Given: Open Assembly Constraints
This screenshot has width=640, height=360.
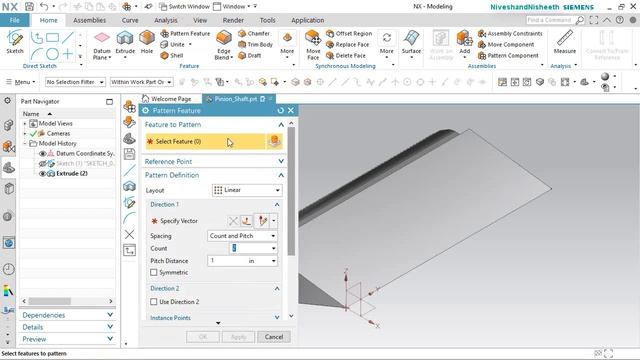Looking at the screenshot, I should [510, 33].
